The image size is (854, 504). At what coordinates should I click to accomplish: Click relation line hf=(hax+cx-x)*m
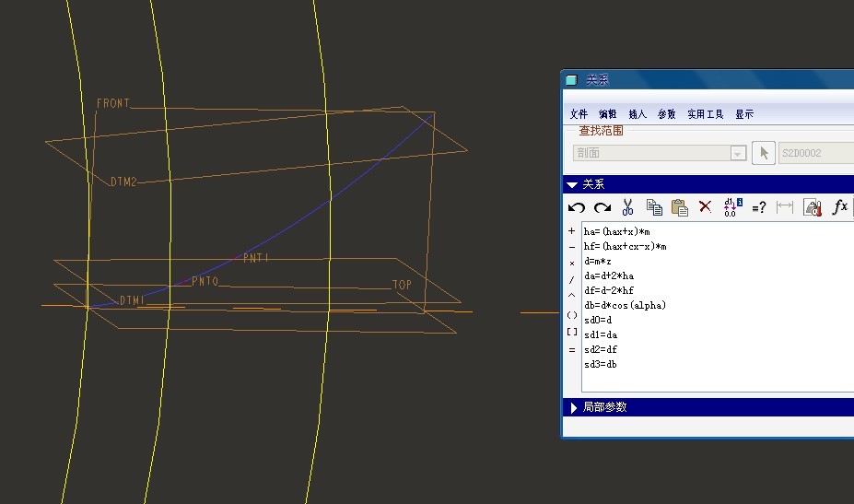click(x=625, y=246)
